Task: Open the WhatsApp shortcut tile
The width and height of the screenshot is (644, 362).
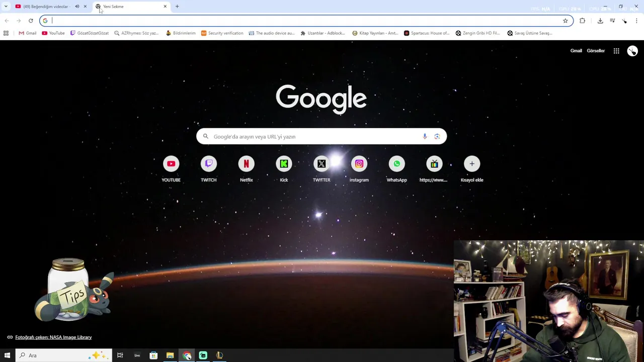Action: [x=396, y=169]
